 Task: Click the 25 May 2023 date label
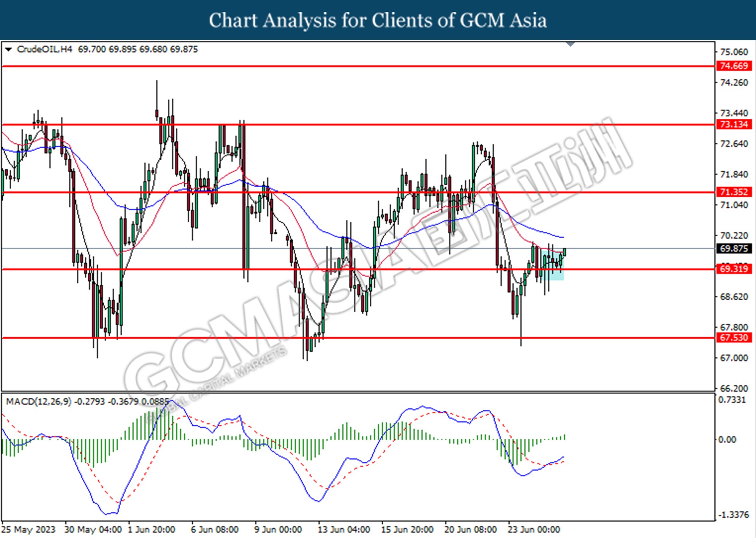click(29, 530)
